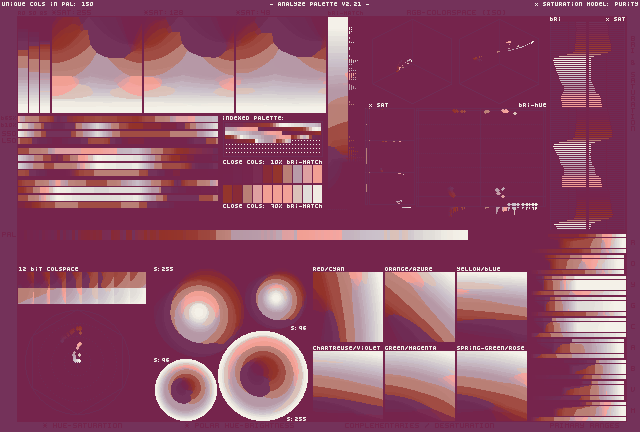Click the Red/Cyan complementary gradient tile
Image resolution: width=640 pixels, height=432 pixels.
click(x=347, y=307)
